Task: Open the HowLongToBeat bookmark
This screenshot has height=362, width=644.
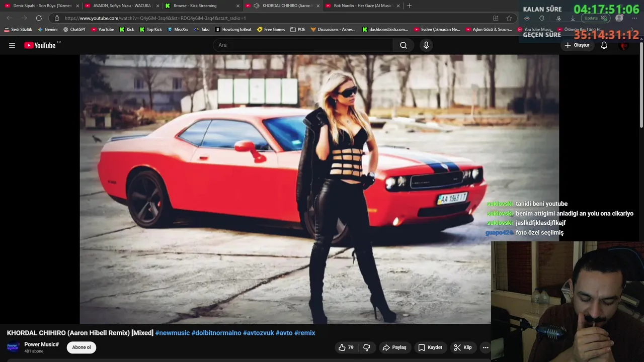Action: [233, 30]
